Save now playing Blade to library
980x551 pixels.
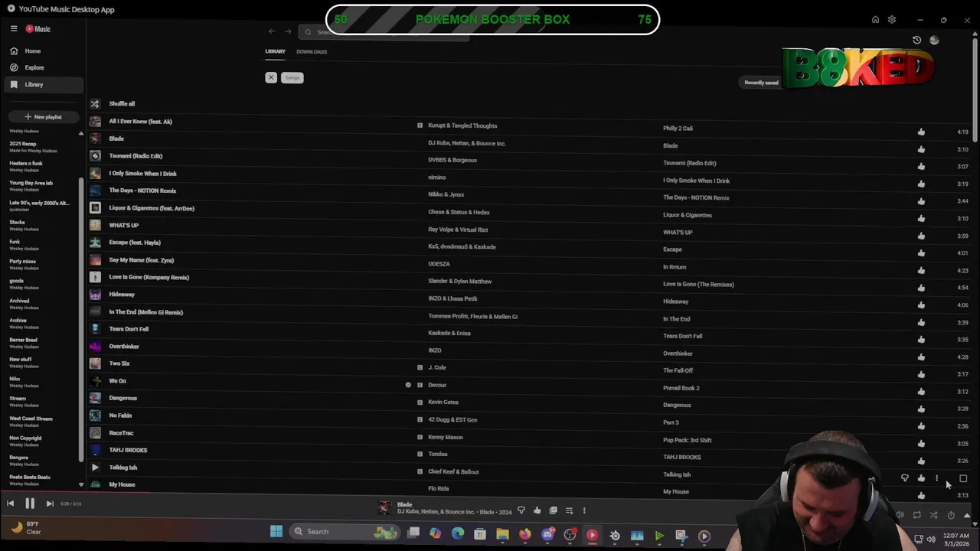[553, 510]
